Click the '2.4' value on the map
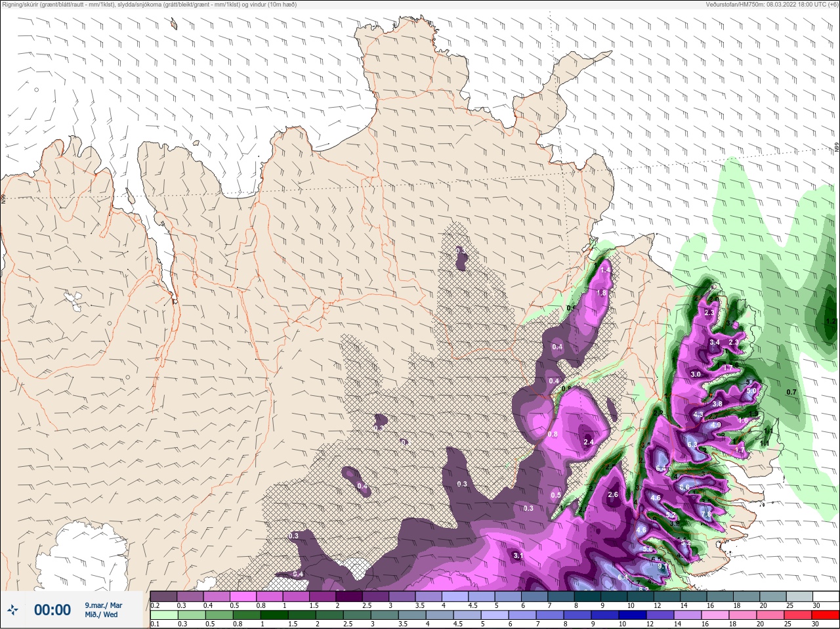The image size is (840, 629). [x=589, y=442]
